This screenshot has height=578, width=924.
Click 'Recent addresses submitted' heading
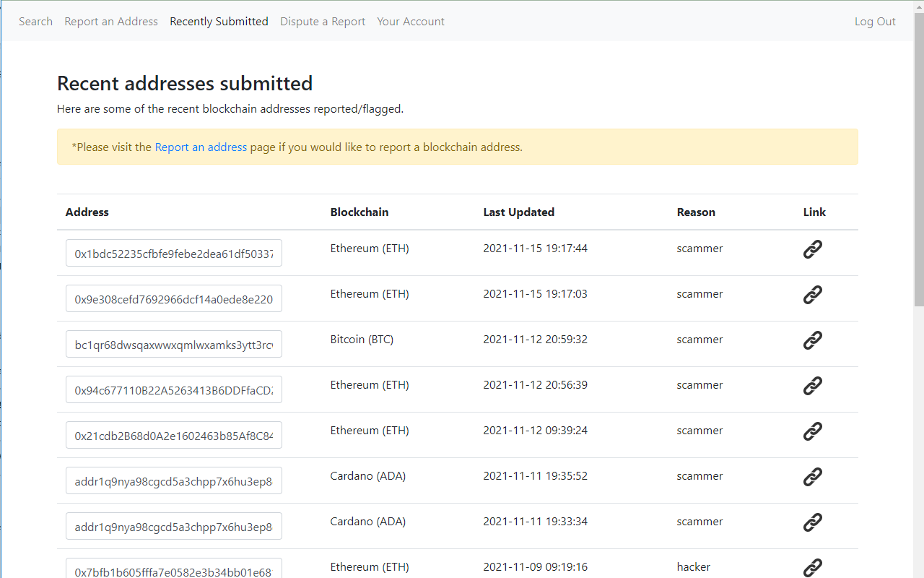coord(185,84)
